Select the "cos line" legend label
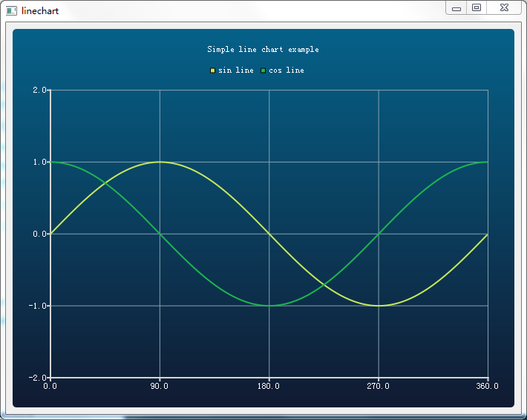This screenshot has width=527, height=420. [x=287, y=70]
